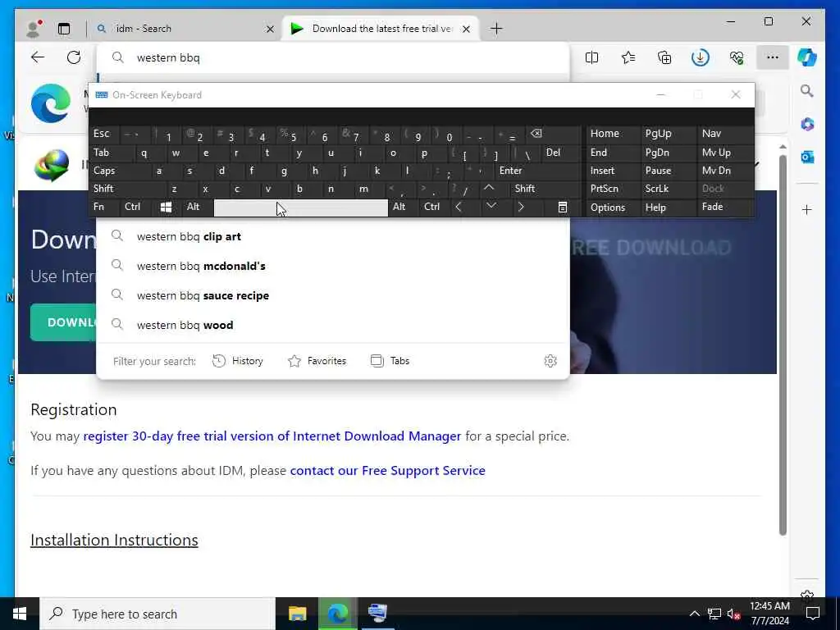Open the Windows Start menu
This screenshot has height=630, width=840.
20,614
